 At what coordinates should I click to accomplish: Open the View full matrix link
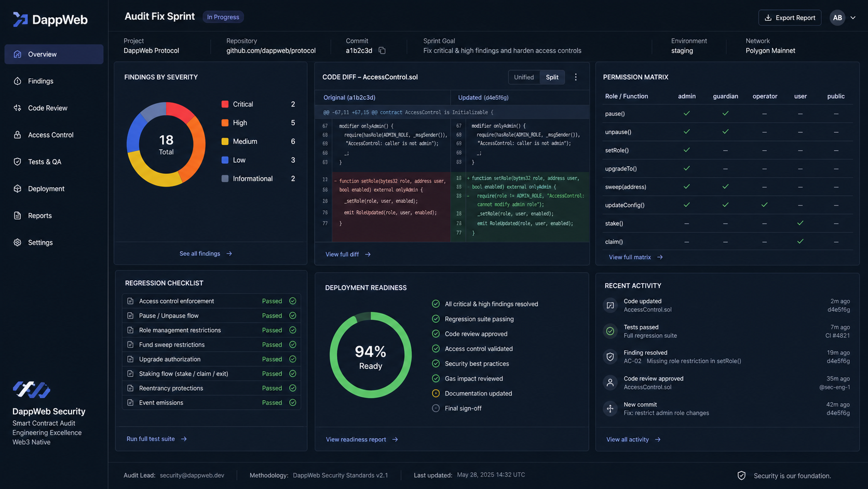[635, 257]
